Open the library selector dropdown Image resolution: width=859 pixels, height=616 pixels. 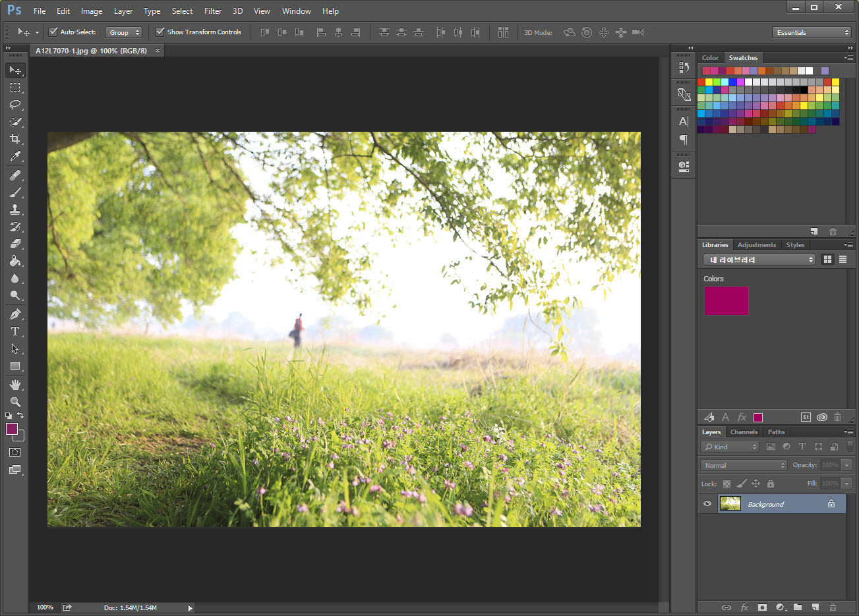pyautogui.click(x=759, y=260)
